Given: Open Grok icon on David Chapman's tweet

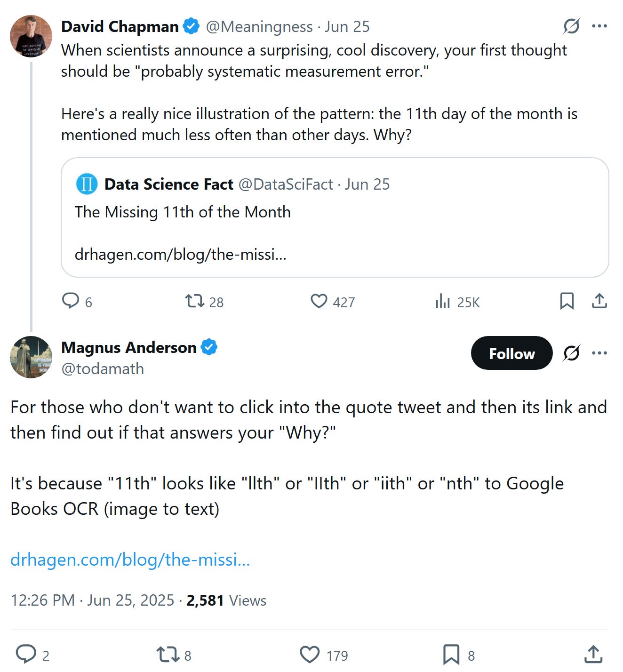Looking at the screenshot, I should tap(571, 26).
